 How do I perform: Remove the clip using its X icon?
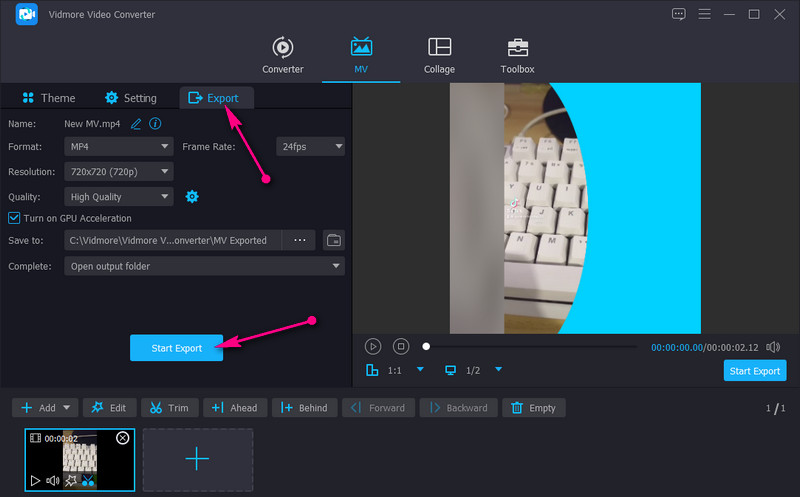(x=123, y=438)
